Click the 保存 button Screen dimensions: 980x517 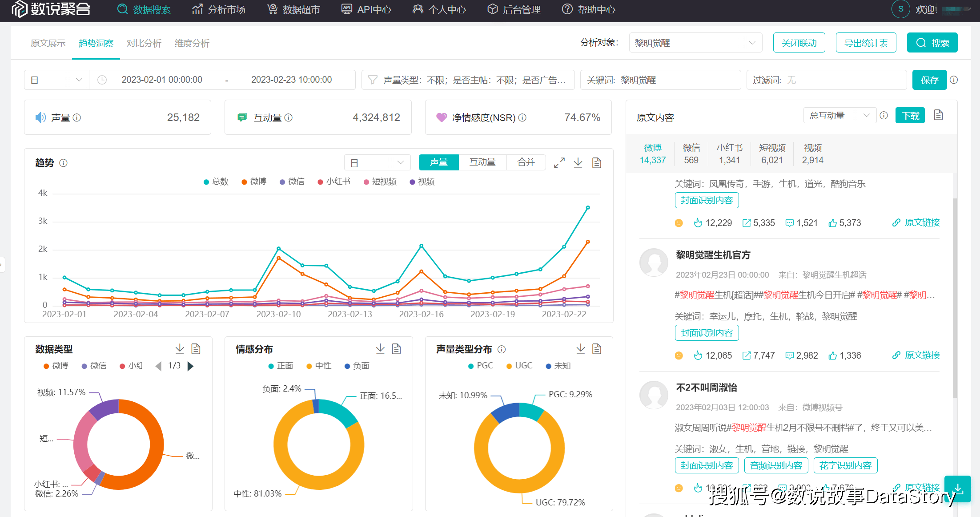(x=929, y=80)
